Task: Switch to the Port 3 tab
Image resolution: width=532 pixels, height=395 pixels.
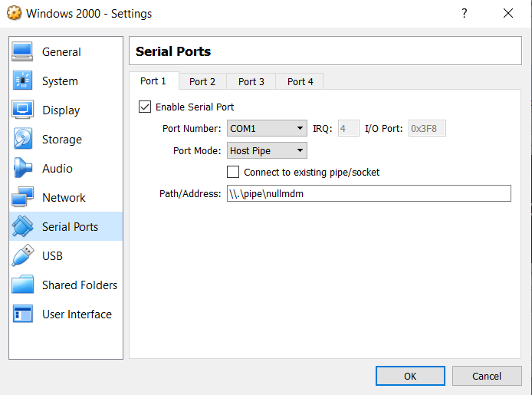Action: [251, 82]
